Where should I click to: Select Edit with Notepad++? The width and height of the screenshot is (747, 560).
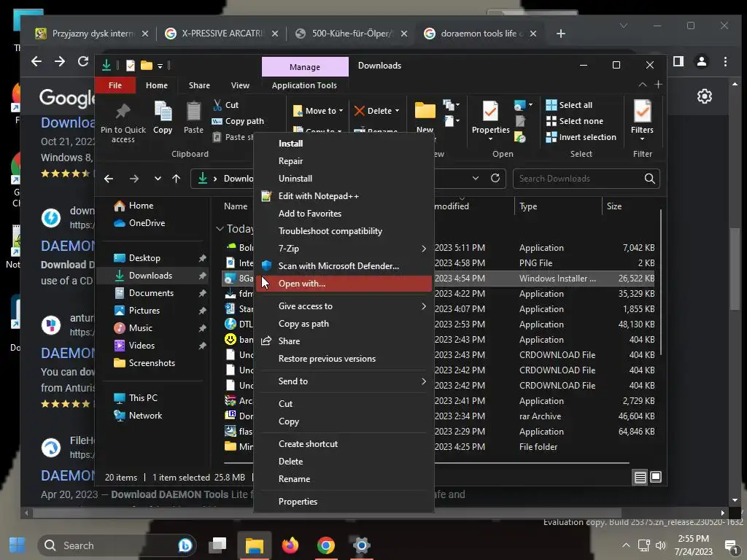point(344,196)
